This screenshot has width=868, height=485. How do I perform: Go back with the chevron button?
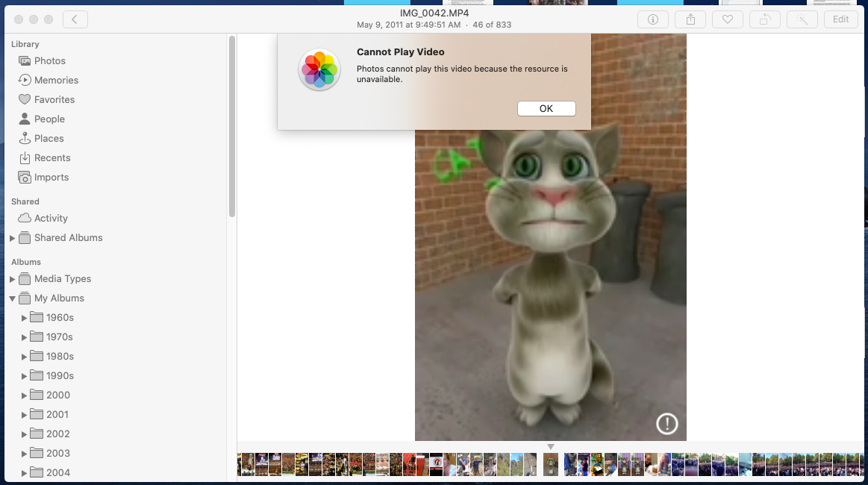75,19
